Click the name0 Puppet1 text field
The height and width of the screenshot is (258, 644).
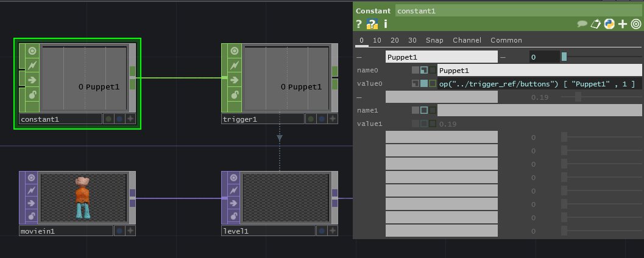539,71
